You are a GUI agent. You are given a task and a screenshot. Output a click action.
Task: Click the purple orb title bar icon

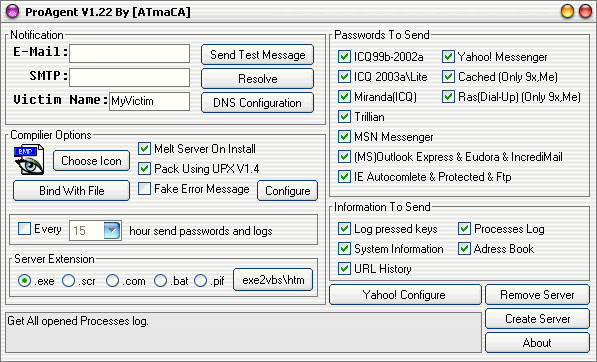pos(12,11)
